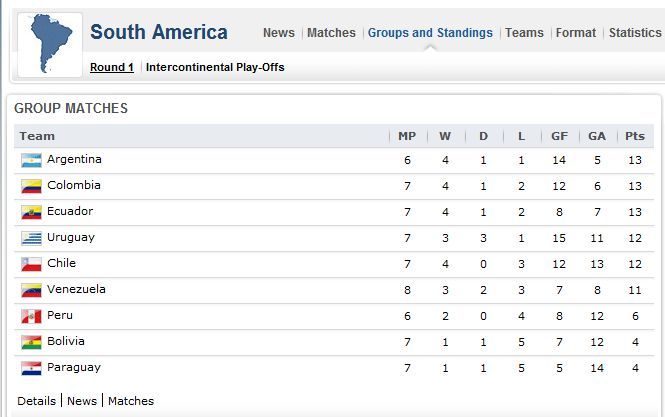
Task: Click the Details link below the table
Action: click(x=36, y=401)
